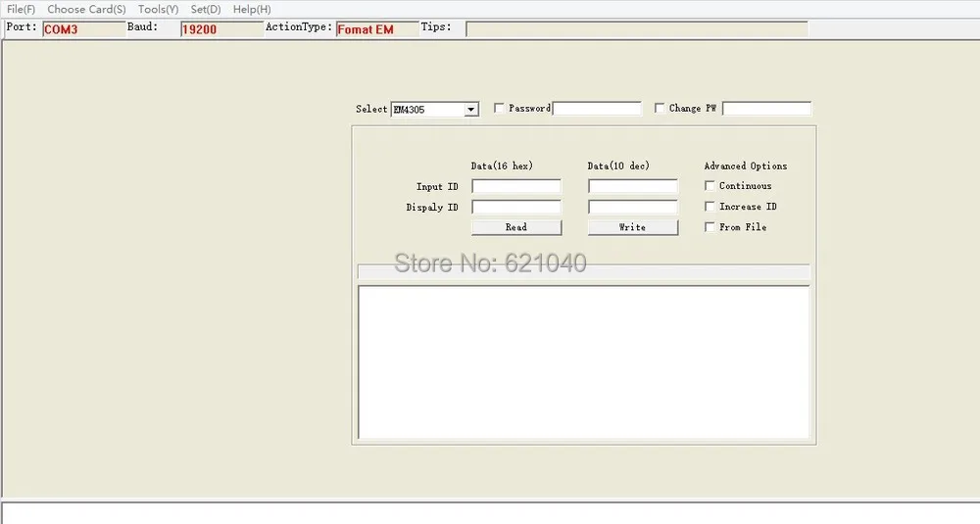Open the File(F) menu
Screen dimensions: 980x524
point(21,10)
